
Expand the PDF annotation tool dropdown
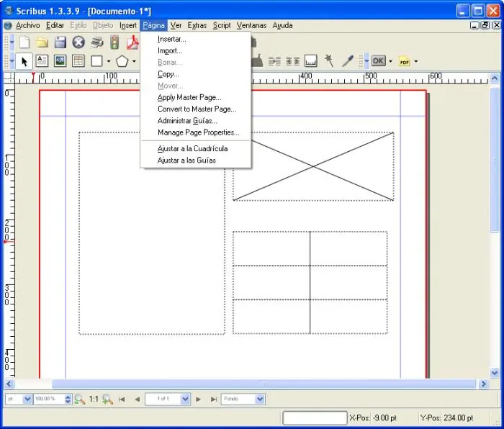416,61
